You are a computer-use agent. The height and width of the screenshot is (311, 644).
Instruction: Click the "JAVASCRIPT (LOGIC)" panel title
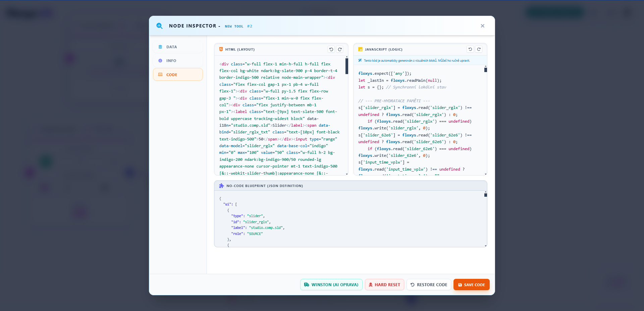pos(383,49)
